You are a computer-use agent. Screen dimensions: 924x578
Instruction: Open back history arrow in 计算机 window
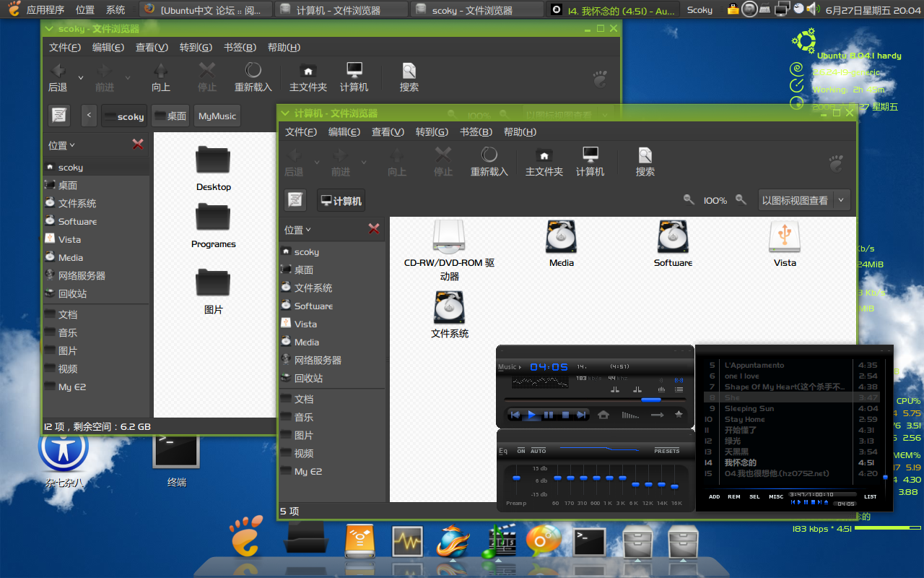pos(317,161)
